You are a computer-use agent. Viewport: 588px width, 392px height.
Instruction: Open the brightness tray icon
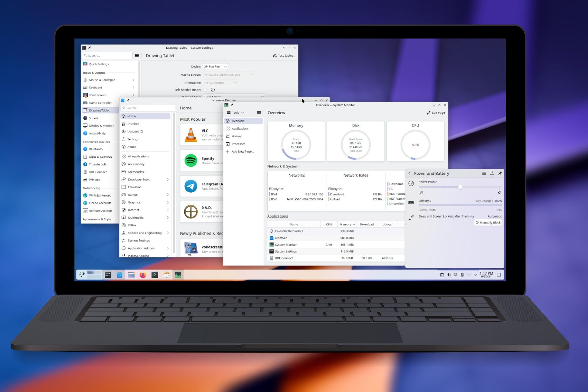(x=456, y=275)
